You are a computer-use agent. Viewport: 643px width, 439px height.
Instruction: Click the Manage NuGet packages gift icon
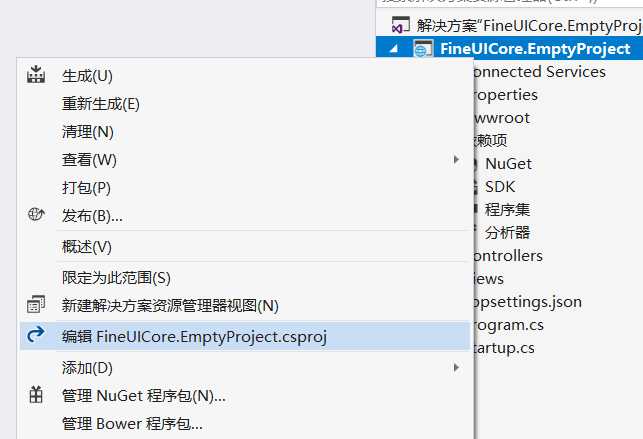point(36,395)
